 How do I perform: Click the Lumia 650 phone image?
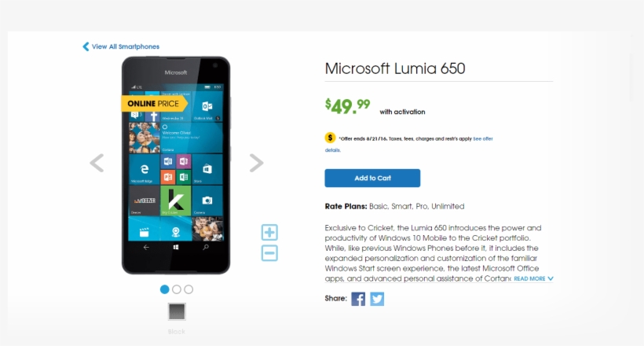176,165
